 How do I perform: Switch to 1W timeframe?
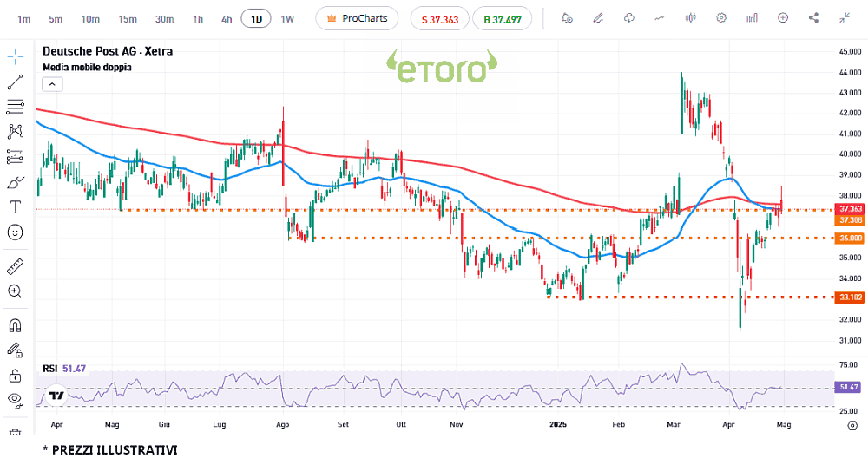[287, 19]
